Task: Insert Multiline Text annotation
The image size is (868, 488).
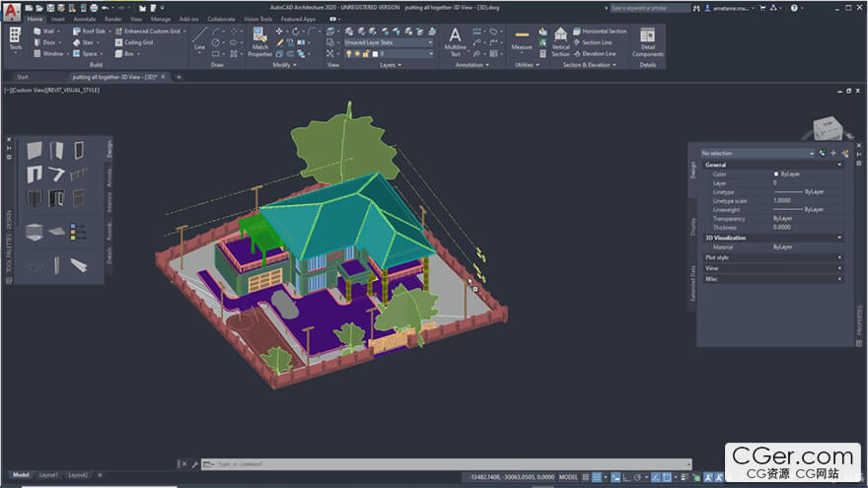Action: click(455, 41)
